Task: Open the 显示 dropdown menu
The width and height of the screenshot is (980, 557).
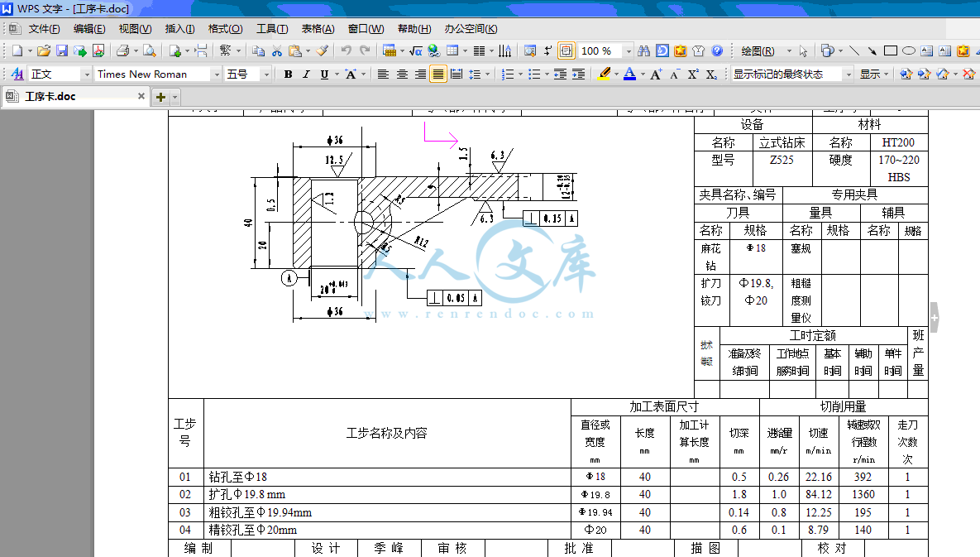Action: click(x=874, y=74)
